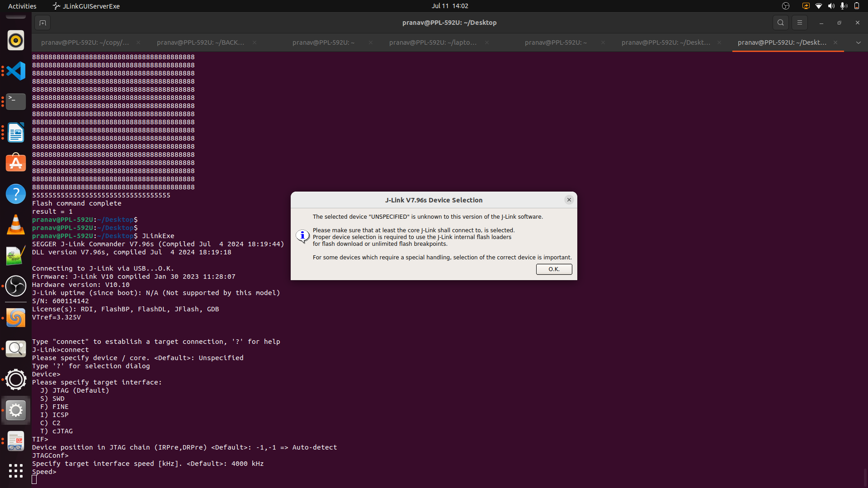Screen dimensions: 868x488
Task: Open Rhythmbox from the dock
Action: [x=16, y=41]
